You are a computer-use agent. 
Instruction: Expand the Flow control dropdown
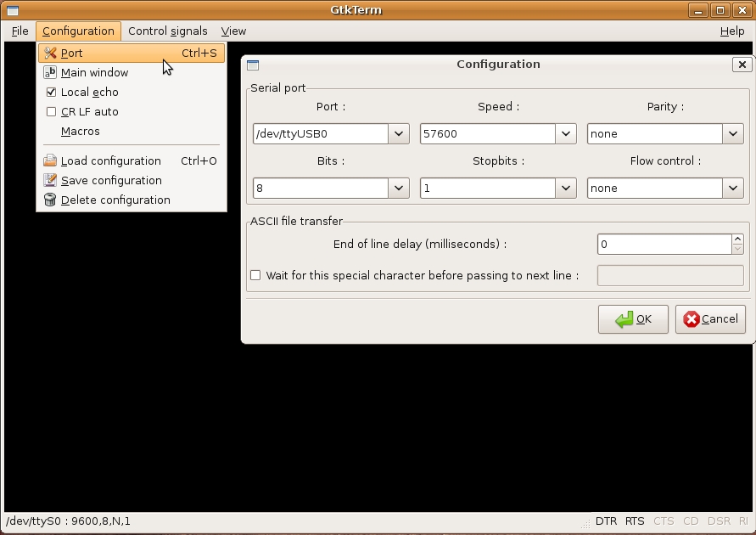[733, 189]
